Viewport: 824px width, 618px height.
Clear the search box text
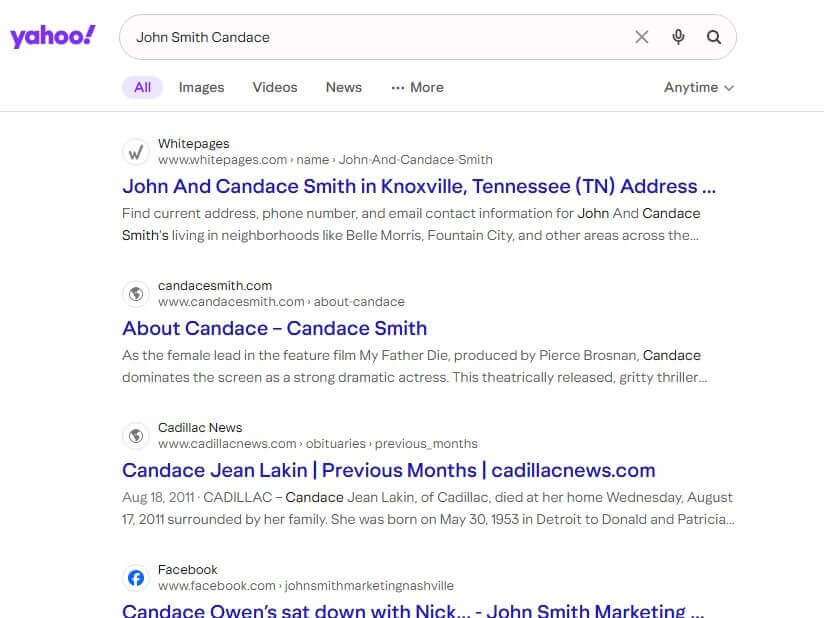pos(642,37)
